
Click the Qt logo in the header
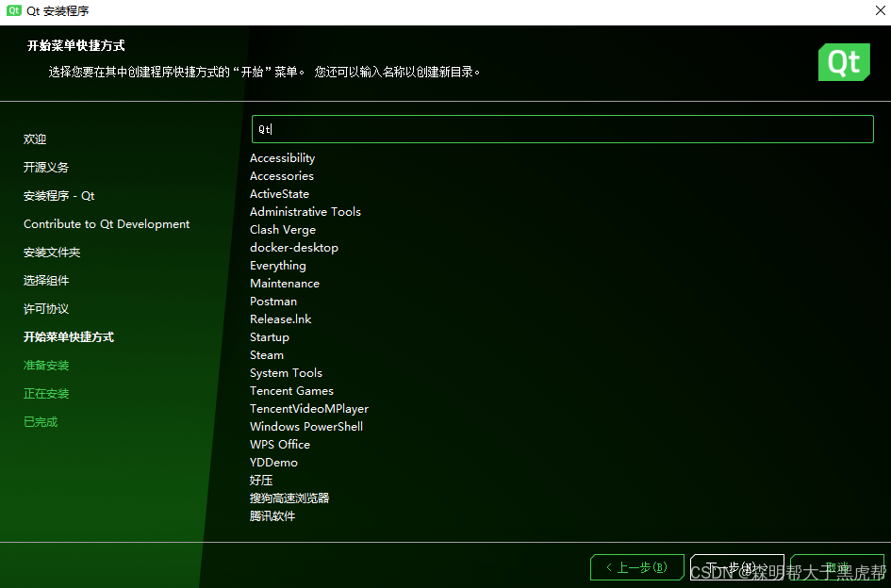click(x=844, y=62)
